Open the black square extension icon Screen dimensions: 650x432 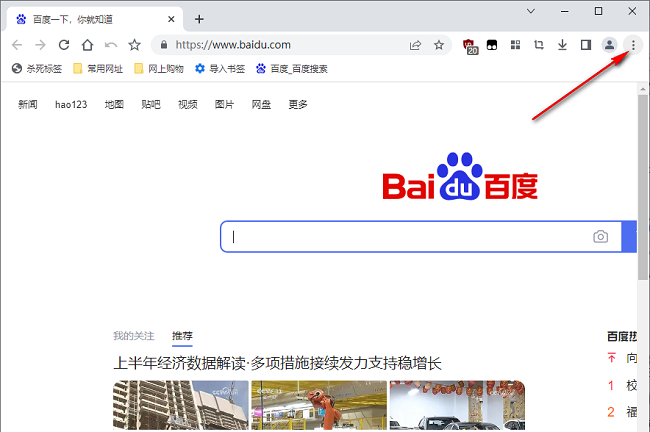tap(492, 45)
